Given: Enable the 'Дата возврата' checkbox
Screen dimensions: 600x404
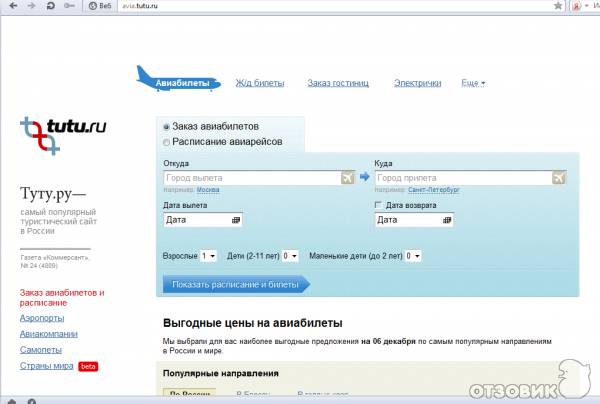Looking at the screenshot, I should pos(378,205).
